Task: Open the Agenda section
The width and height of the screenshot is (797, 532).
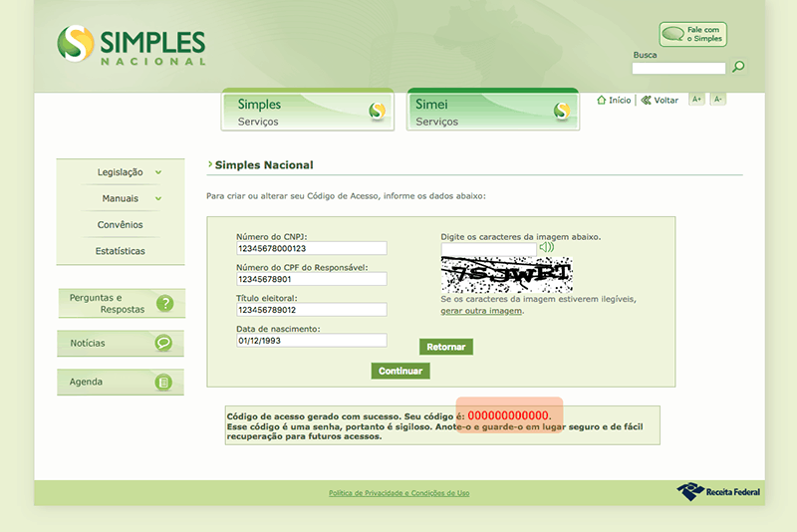Action: tap(121, 383)
